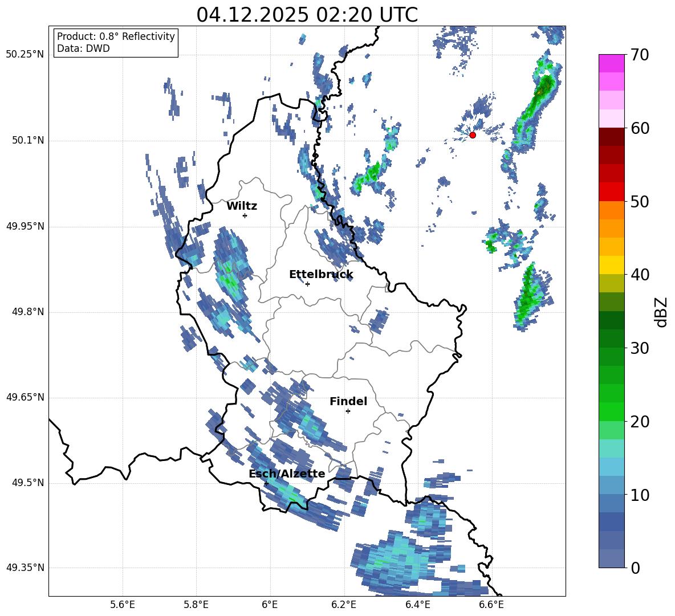Click the 6.4°E longitude label

click(x=417, y=605)
